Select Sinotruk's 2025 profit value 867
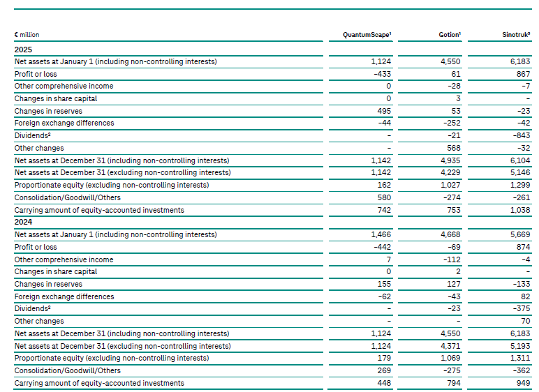Viewport: 539px width, 392px height. [524, 74]
